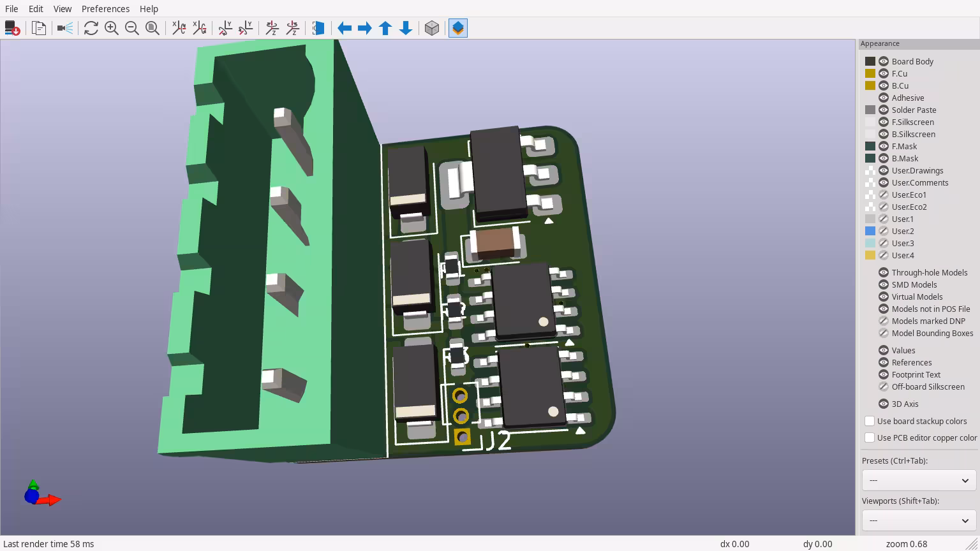Check Use PCB editor copper color

(x=870, y=437)
